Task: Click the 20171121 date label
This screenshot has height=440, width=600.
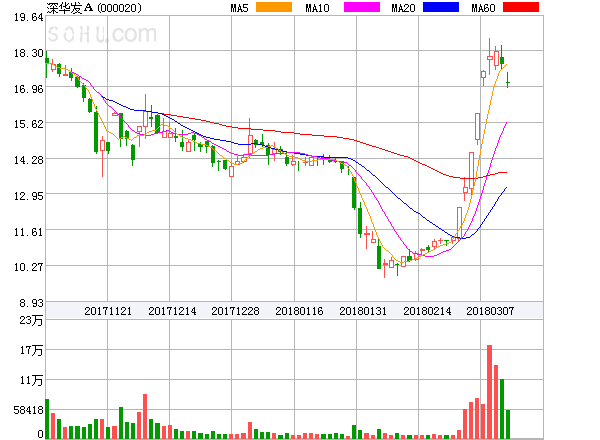Action: coord(108,311)
